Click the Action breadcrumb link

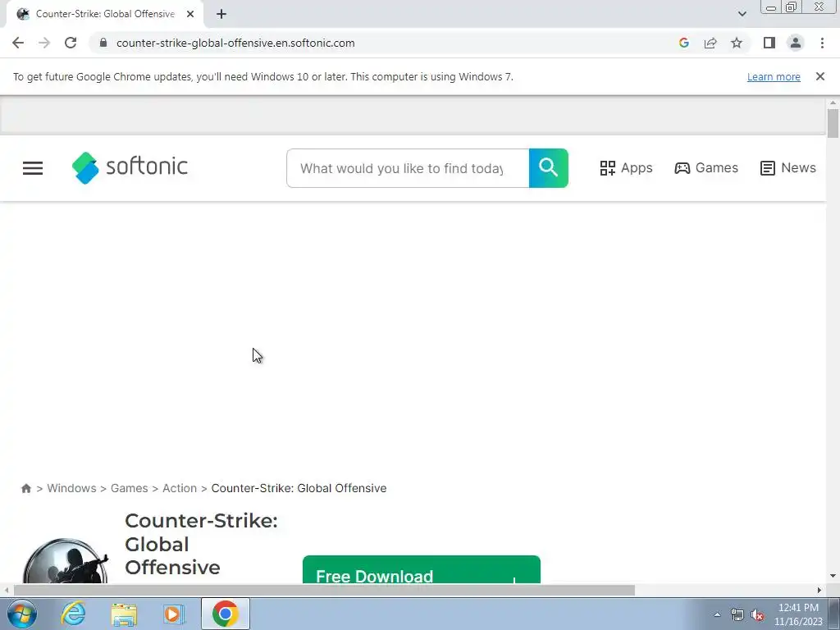pos(180,488)
